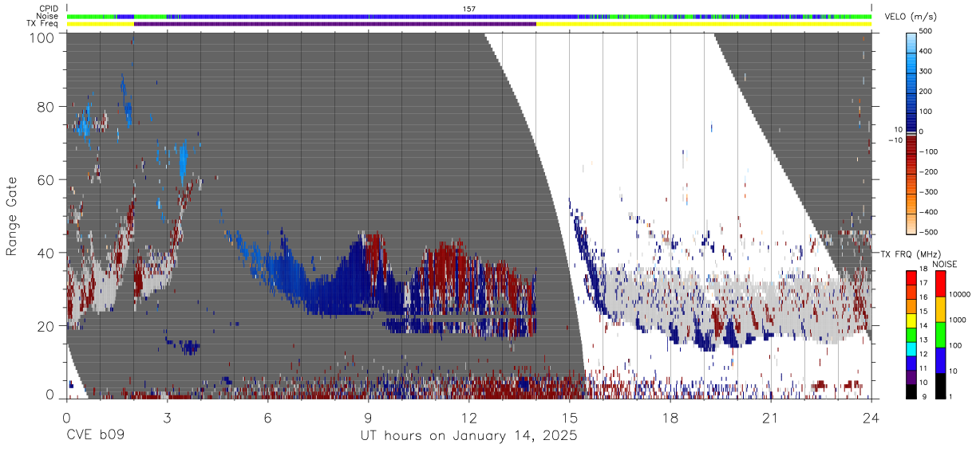
Task: Click the noise color scale bar
Action: tap(939, 333)
